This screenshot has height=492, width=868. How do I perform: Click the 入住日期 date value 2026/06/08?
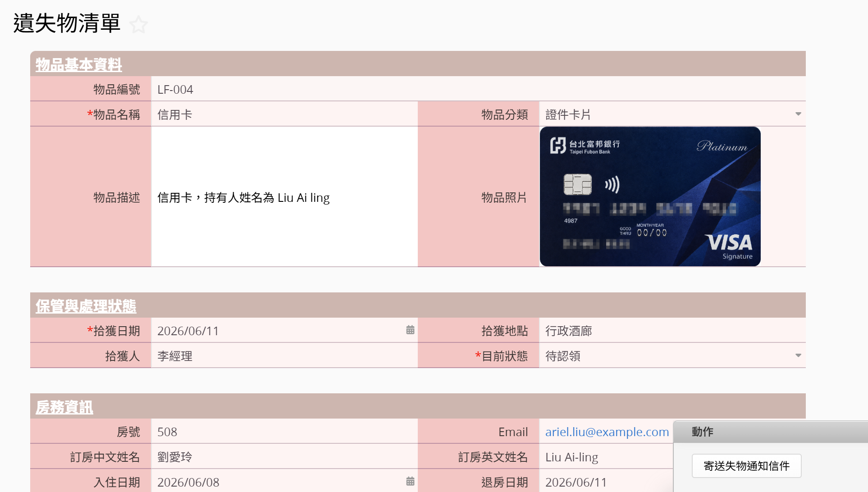tap(188, 482)
